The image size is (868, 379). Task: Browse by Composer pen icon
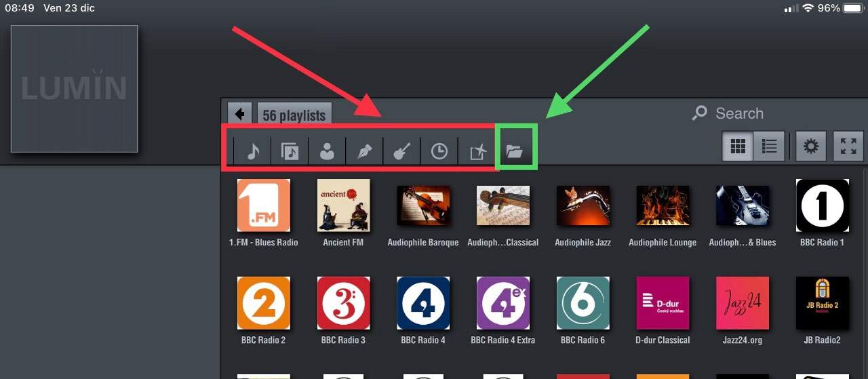click(364, 151)
